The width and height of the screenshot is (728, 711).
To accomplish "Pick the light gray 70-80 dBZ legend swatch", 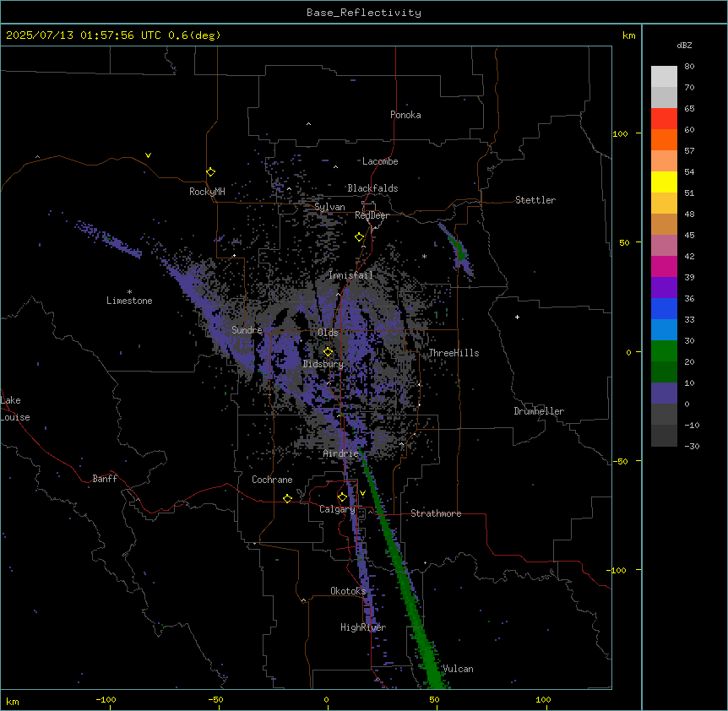I will [664, 77].
